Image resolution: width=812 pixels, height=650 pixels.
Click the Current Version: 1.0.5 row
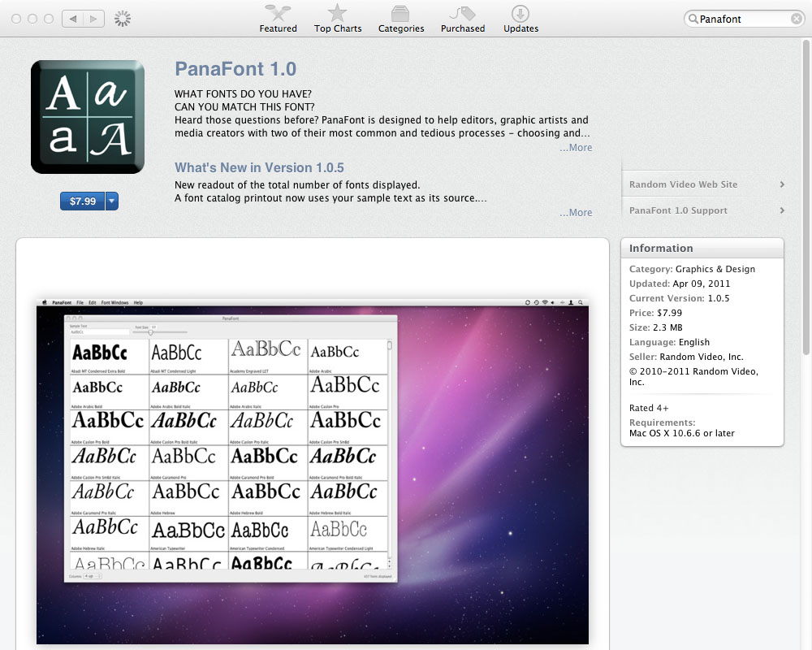(x=679, y=298)
